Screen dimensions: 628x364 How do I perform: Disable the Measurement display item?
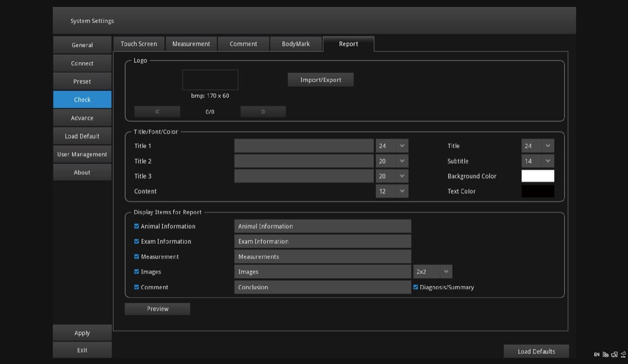(137, 257)
